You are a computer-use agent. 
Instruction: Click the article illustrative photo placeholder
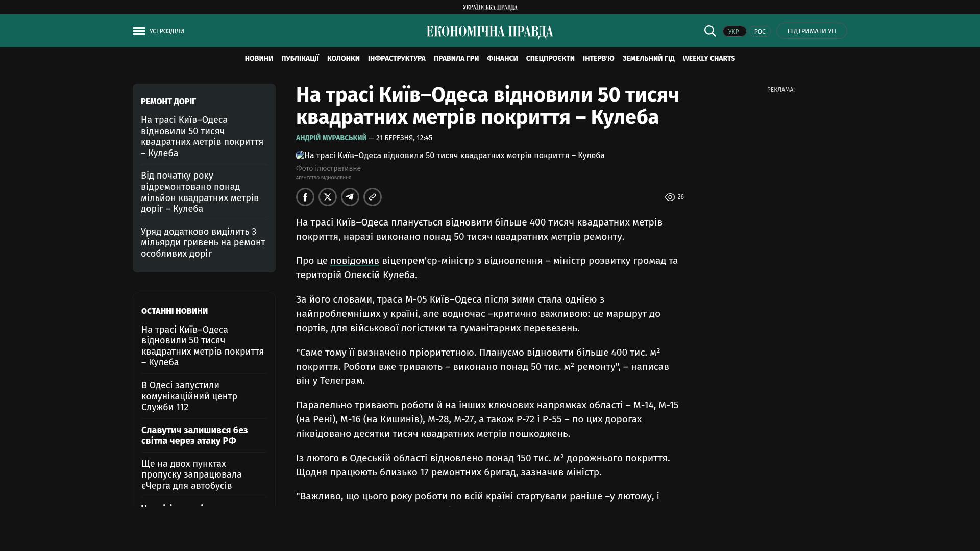click(x=450, y=156)
